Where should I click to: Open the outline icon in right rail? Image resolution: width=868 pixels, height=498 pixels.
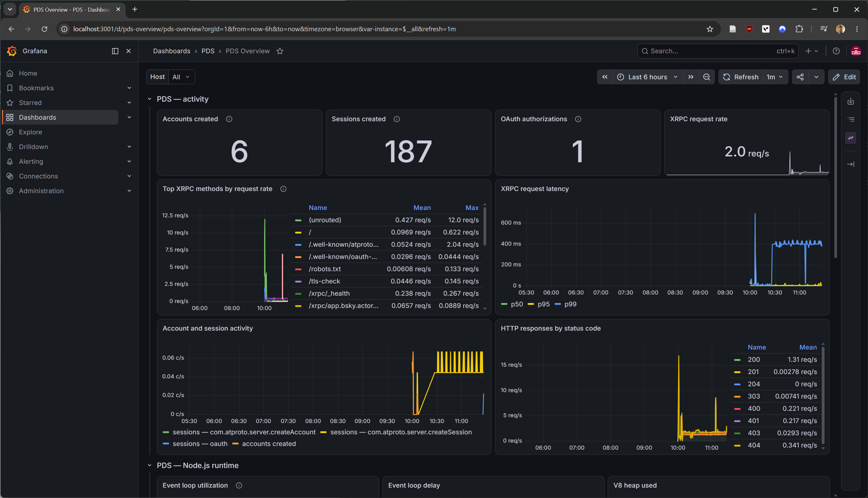[x=851, y=119]
